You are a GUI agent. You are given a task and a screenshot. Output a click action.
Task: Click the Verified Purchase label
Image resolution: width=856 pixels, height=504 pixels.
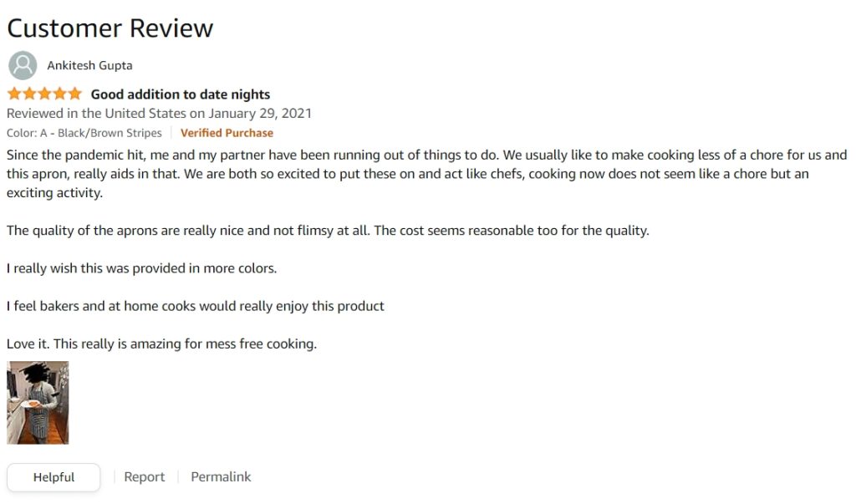tap(227, 133)
